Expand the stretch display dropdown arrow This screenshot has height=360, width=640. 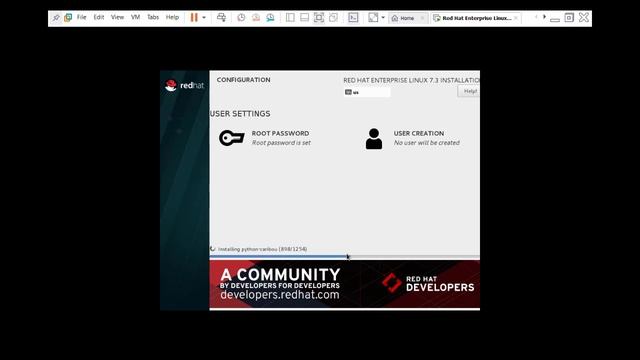[383, 18]
